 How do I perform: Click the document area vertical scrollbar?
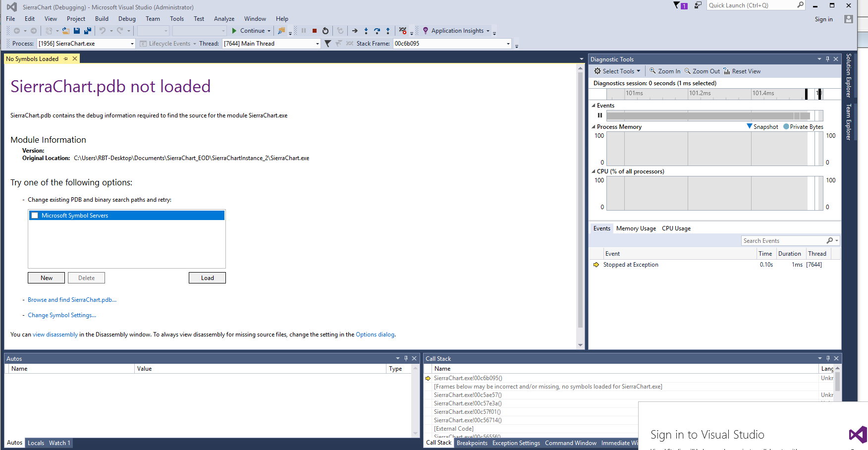pyautogui.click(x=580, y=207)
